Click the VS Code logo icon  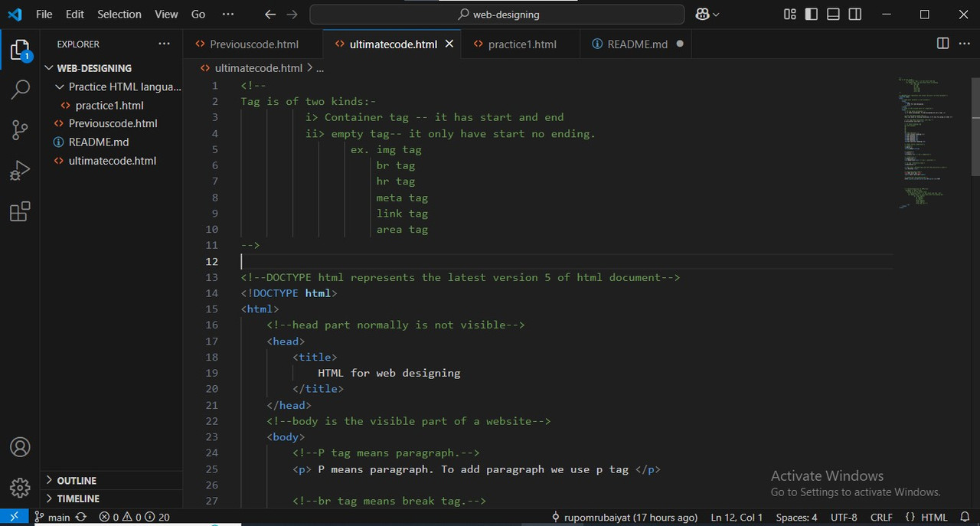pos(15,14)
